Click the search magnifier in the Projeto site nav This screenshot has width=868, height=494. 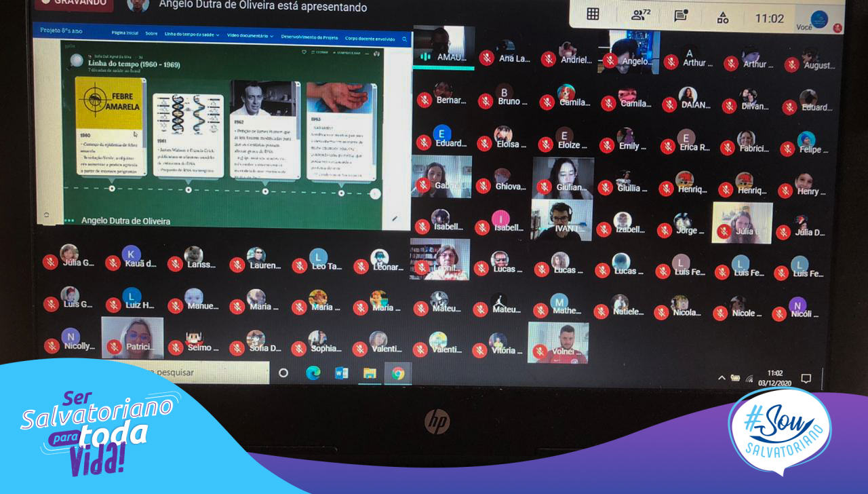[404, 39]
